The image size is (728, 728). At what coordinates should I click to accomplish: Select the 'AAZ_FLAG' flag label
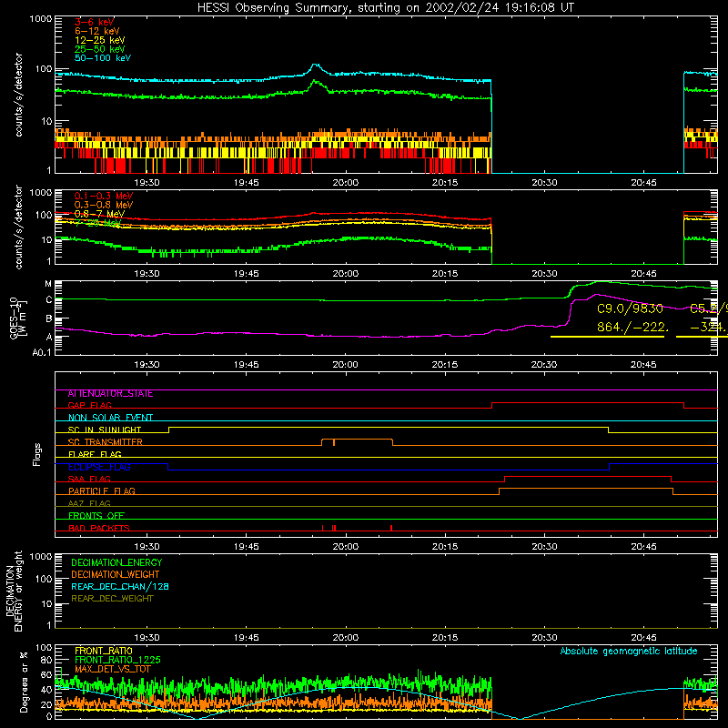[89, 503]
